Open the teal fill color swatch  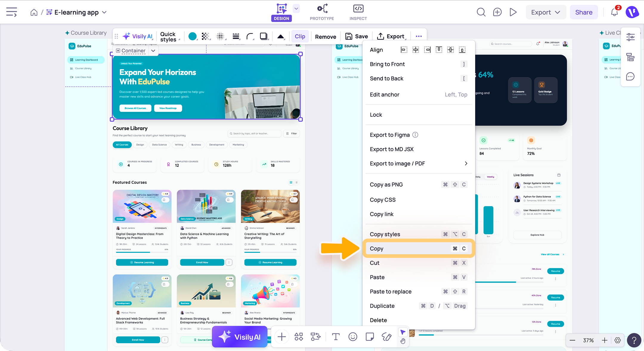click(193, 36)
